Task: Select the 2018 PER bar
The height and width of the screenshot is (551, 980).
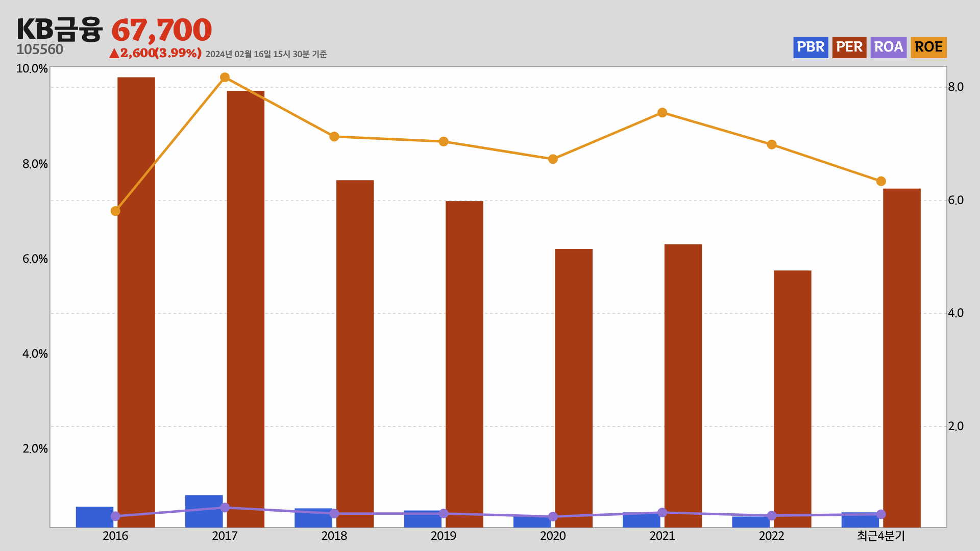Action: (x=355, y=354)
